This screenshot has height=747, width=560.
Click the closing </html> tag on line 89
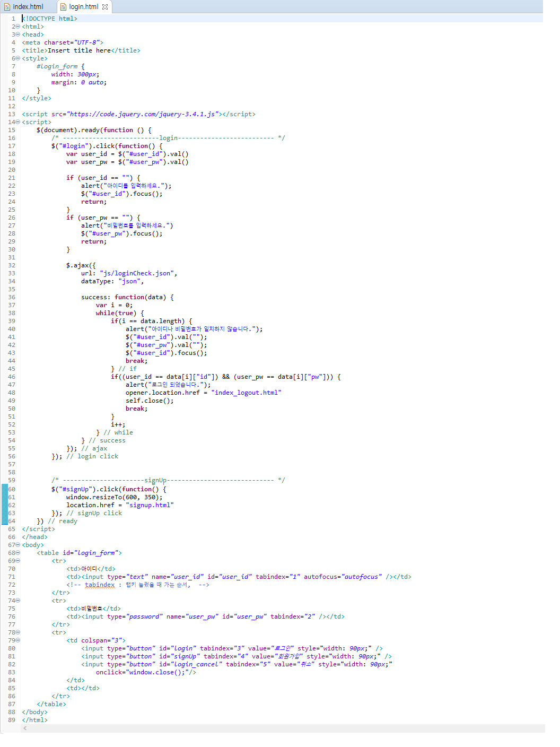point(34,720)
